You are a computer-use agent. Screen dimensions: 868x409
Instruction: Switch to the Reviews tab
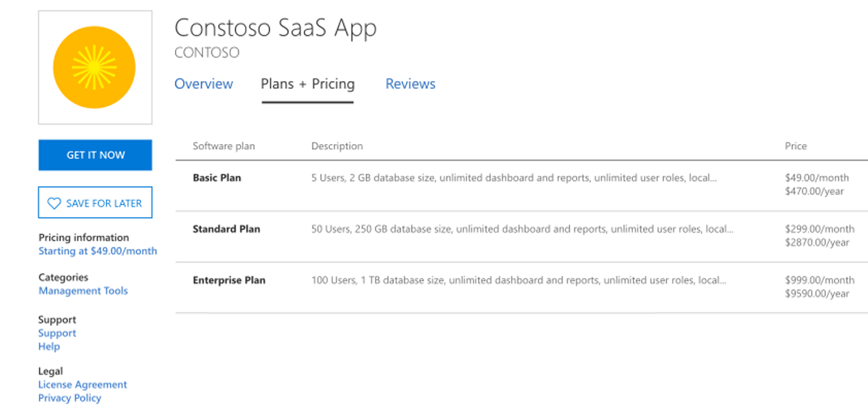tap(410, 84)
